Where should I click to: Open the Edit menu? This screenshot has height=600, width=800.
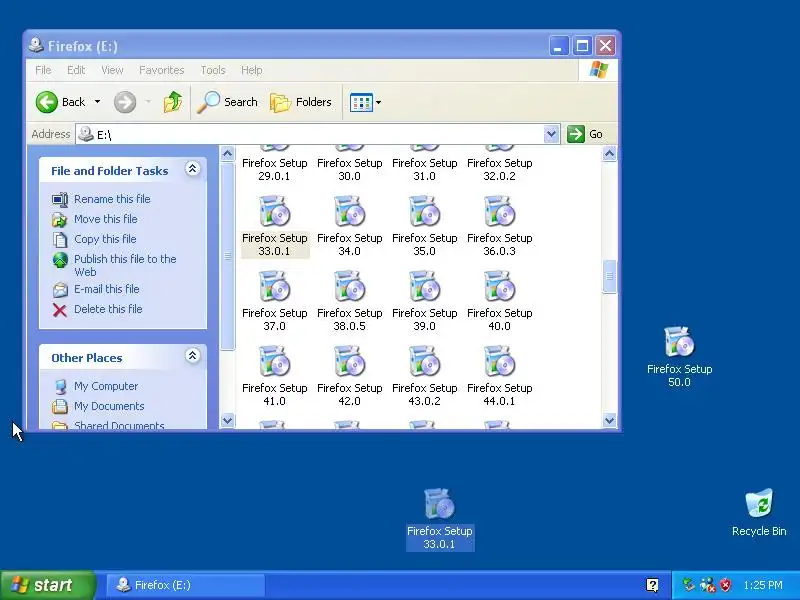(x=76, y=70)
